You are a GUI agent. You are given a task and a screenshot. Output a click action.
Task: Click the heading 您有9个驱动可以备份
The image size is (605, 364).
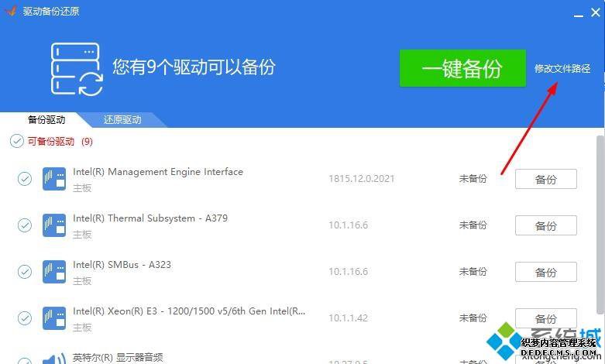click(x=194, y=67)
